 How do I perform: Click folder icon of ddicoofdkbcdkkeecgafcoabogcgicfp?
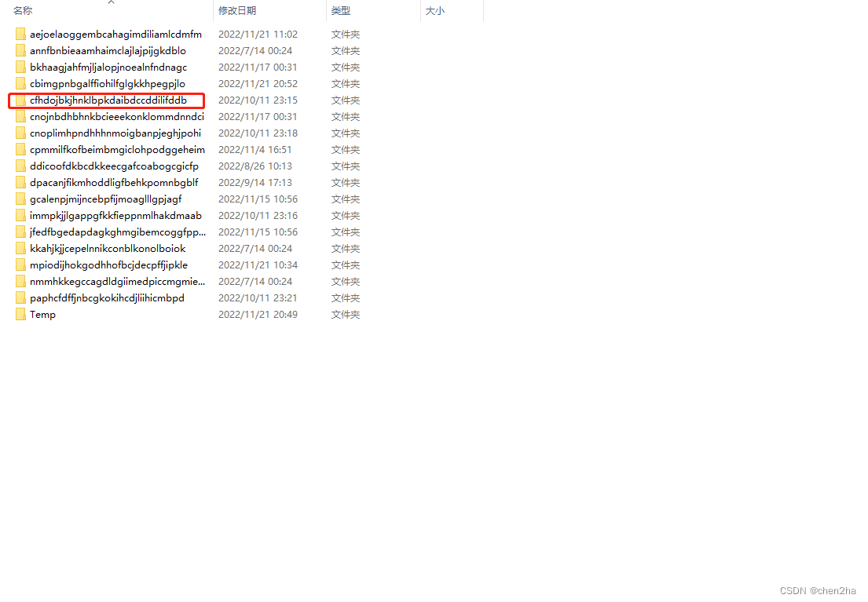click(20, 166)
